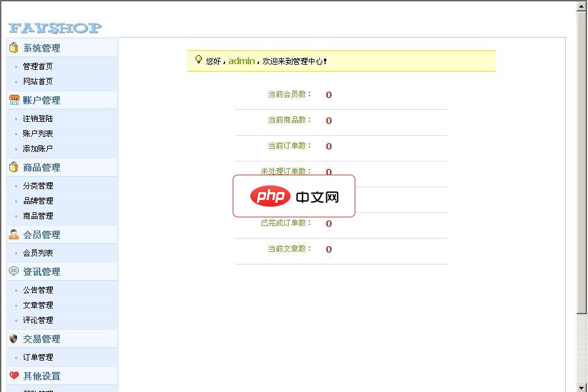Click the 商品管理 goods bag icon
The width and height of the screenshot is (588, 392).
pos(13,166)
